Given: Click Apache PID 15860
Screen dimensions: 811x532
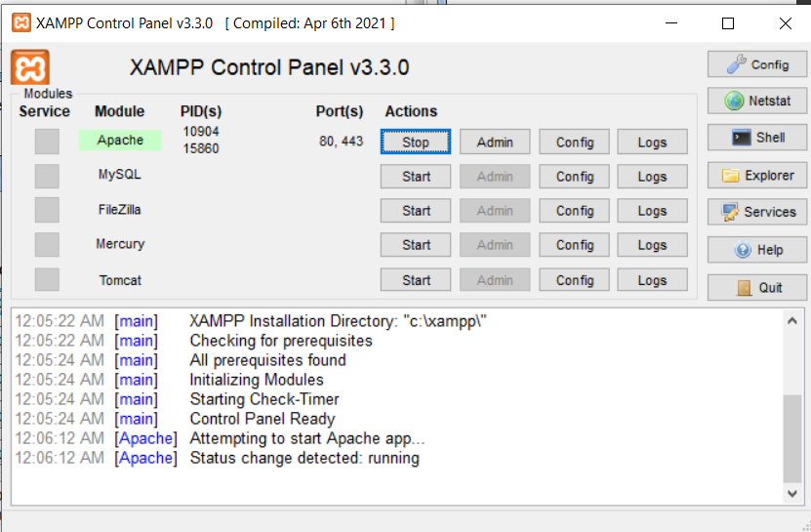Looking at the screenshot, I should pos(201,148).
